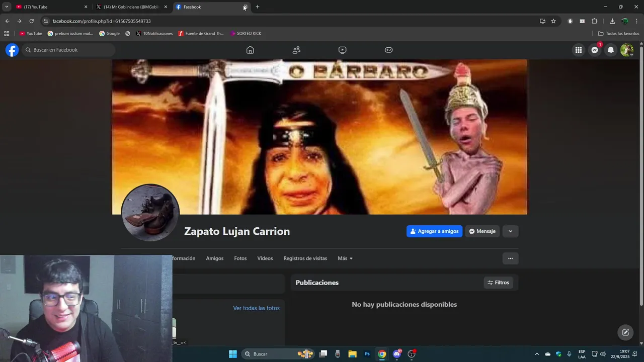This screenshot has width=644, height=362.
Task: Open the Fuente de Grand Th... bookmark
Action: coord(201,34)
